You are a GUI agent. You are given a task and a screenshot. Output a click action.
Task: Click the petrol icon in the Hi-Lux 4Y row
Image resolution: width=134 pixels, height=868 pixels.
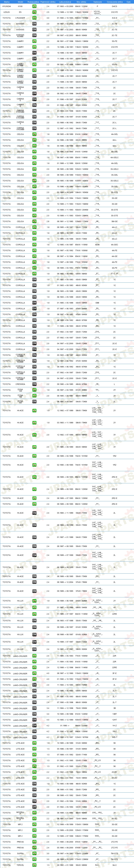34,608
